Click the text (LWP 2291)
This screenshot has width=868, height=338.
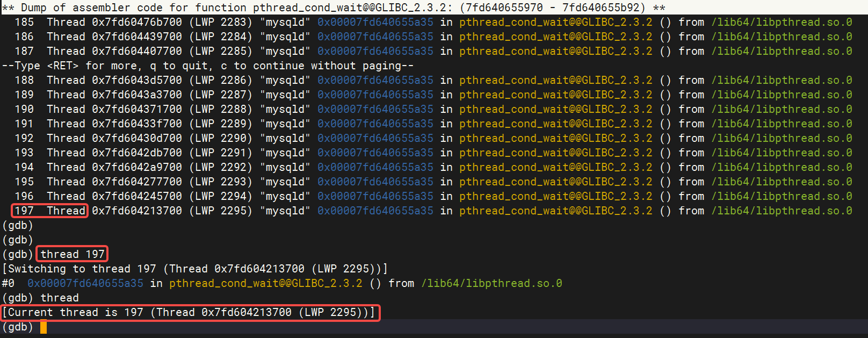[221, 153]
